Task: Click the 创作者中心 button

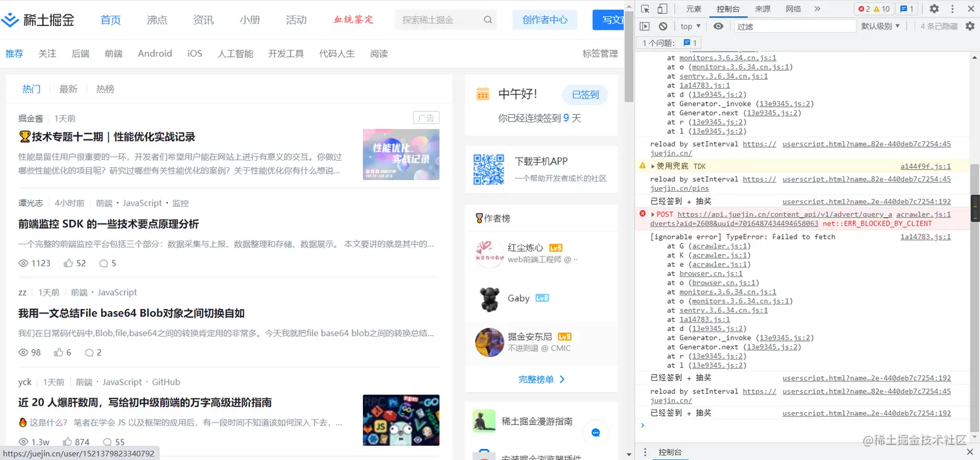Action: click(545, 20)
